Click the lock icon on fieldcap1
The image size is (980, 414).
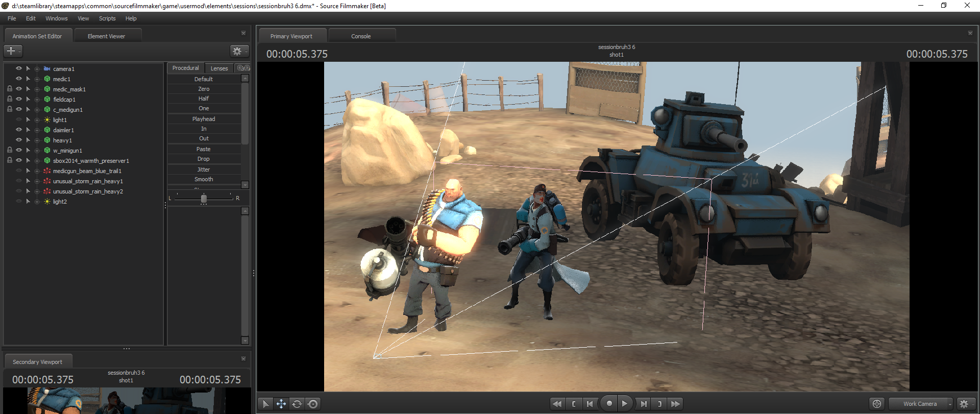click(x=10, y=99)
